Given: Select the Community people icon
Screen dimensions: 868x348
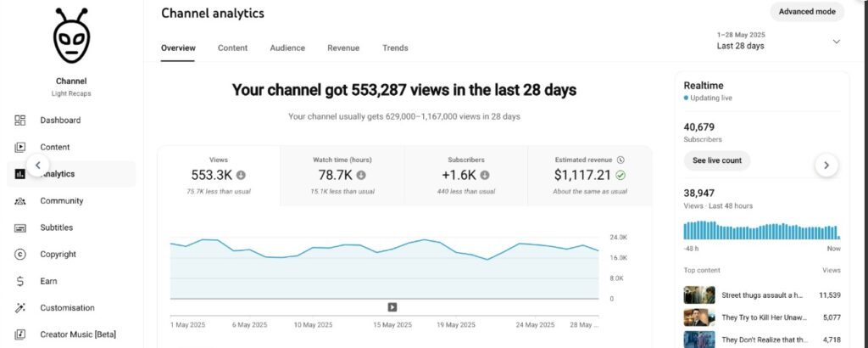Looking at the screenshot, I should pyautogui.click(x=20, y=201).
